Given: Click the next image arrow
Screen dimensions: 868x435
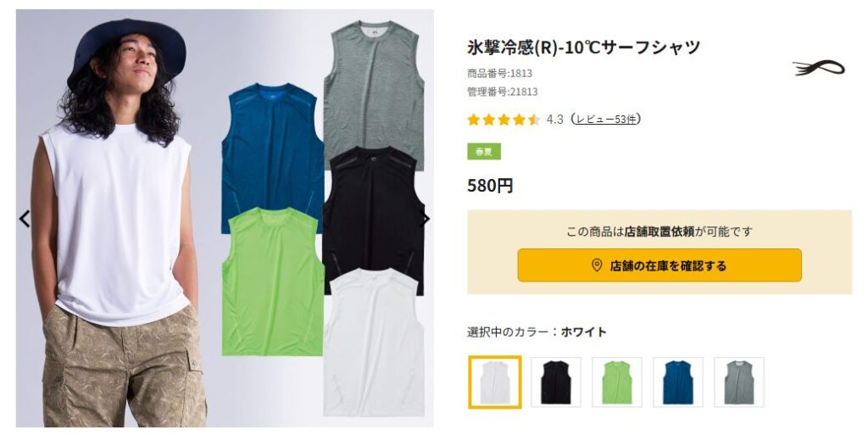Looking at the screenshot, I should tap(426, 219).
